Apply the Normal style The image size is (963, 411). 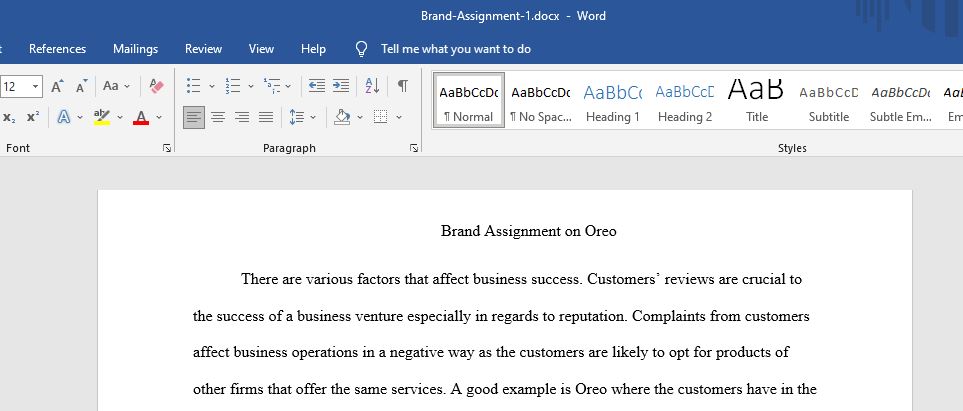click(x=469, y=101)
